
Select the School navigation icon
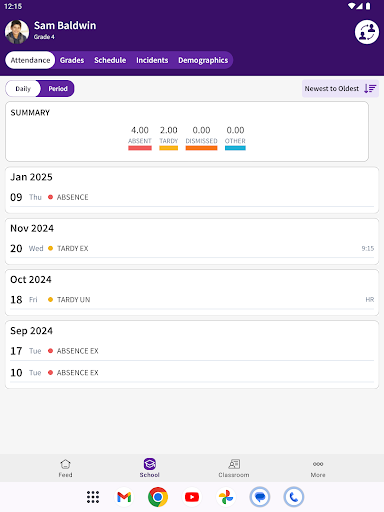[x=150, y=464]
